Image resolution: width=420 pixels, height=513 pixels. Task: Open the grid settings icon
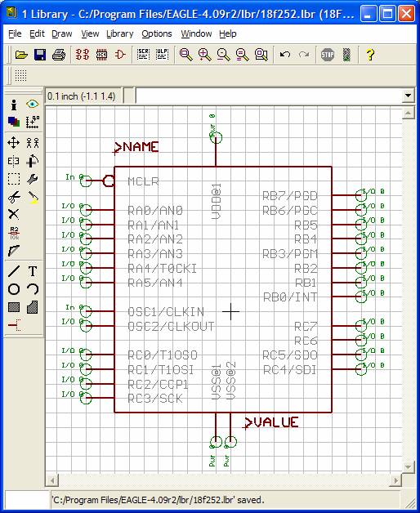20,76
